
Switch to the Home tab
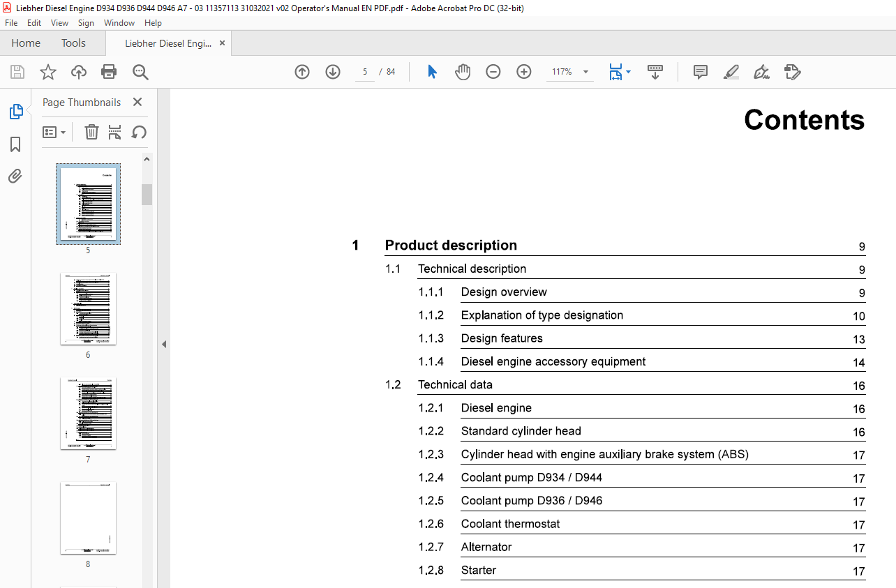pos(26,43)
